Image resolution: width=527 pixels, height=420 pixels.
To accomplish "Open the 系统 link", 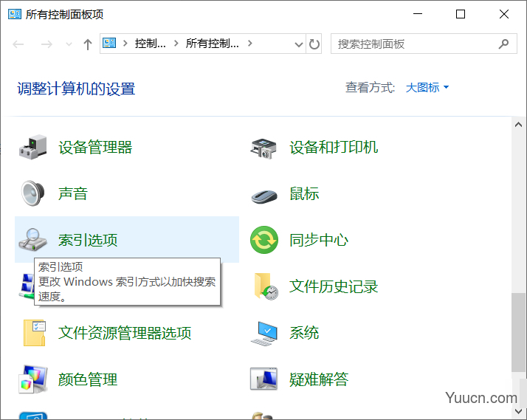I will coord(304,333).
